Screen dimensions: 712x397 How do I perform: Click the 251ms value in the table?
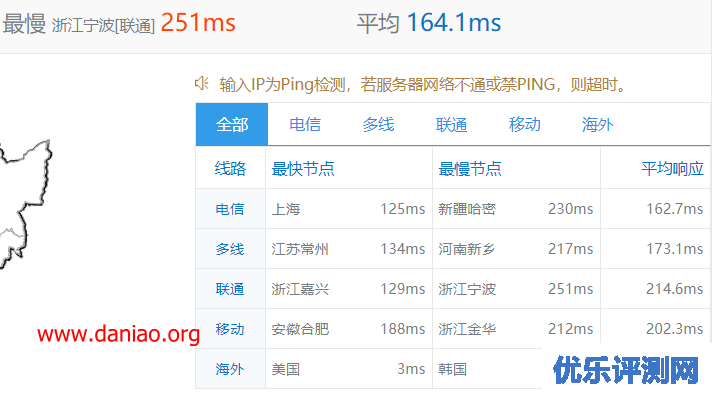pos(570,289)
